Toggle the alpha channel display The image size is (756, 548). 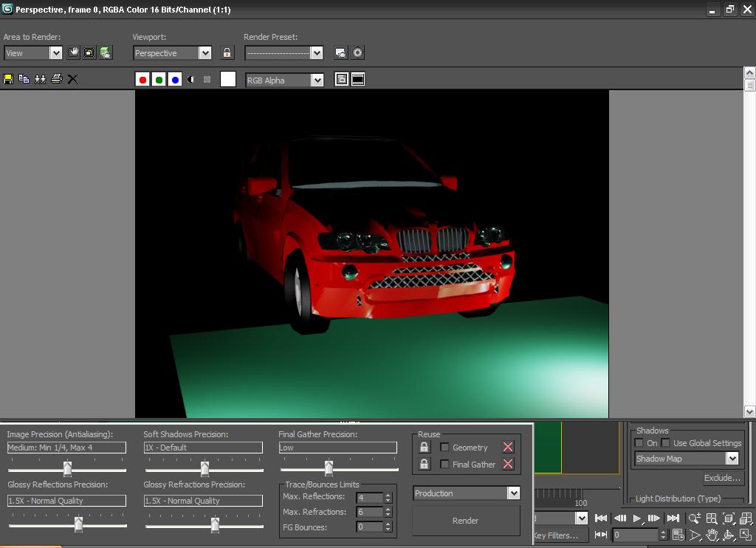click(191, 80)
